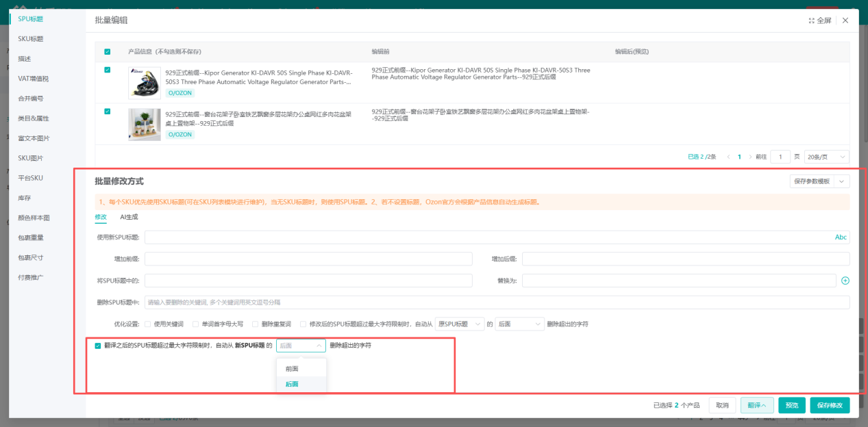Click the 预览 preview button
This screenshot has width=868, height=427.
[x=791, y=405]
